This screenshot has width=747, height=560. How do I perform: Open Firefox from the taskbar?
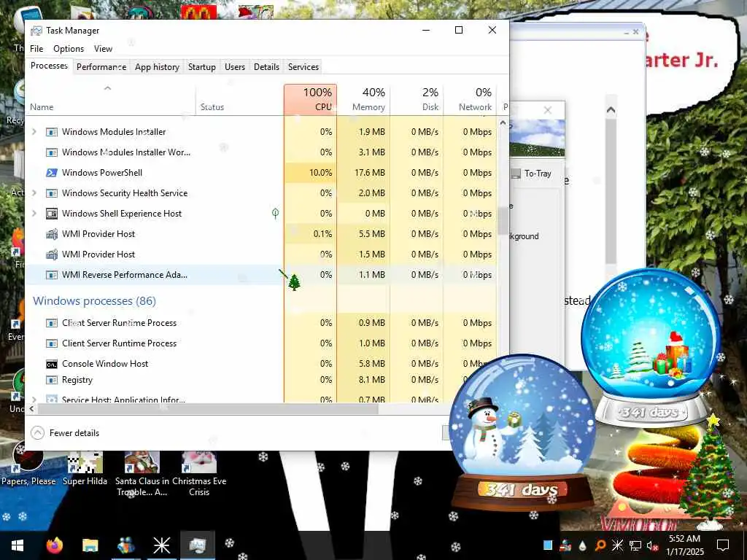(54, 545)
